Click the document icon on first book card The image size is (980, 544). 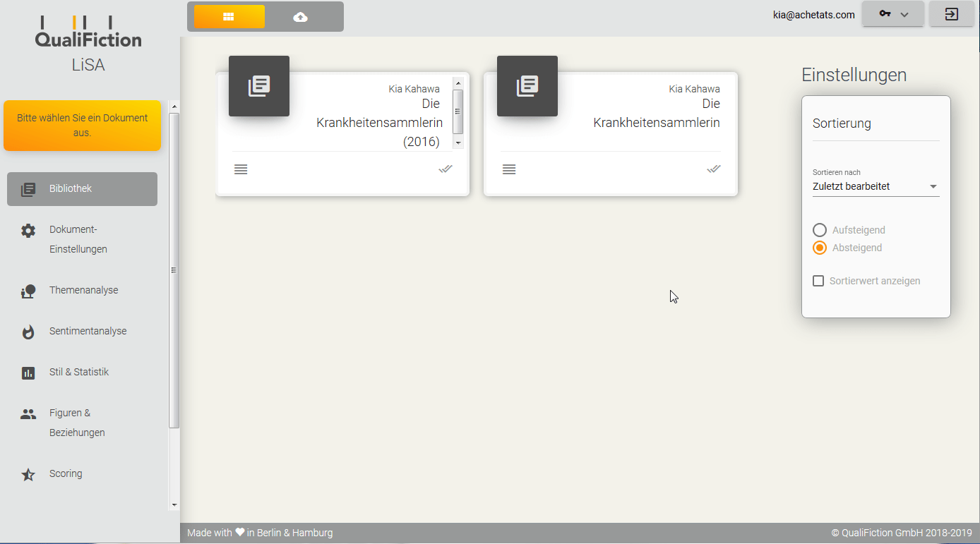tap(259, 86)
